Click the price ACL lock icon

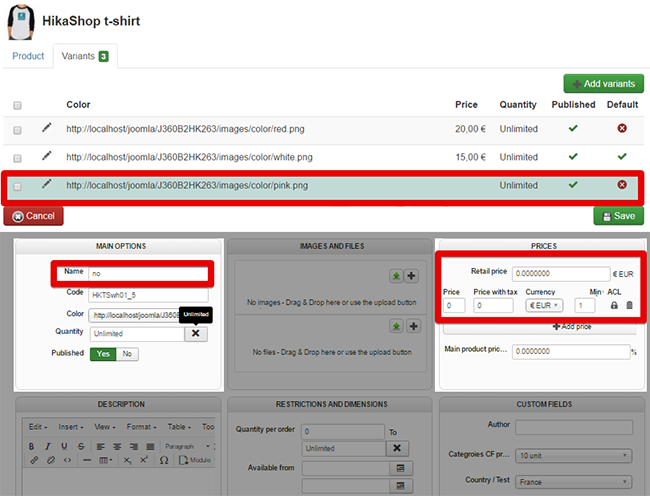[x=614, y=305]
